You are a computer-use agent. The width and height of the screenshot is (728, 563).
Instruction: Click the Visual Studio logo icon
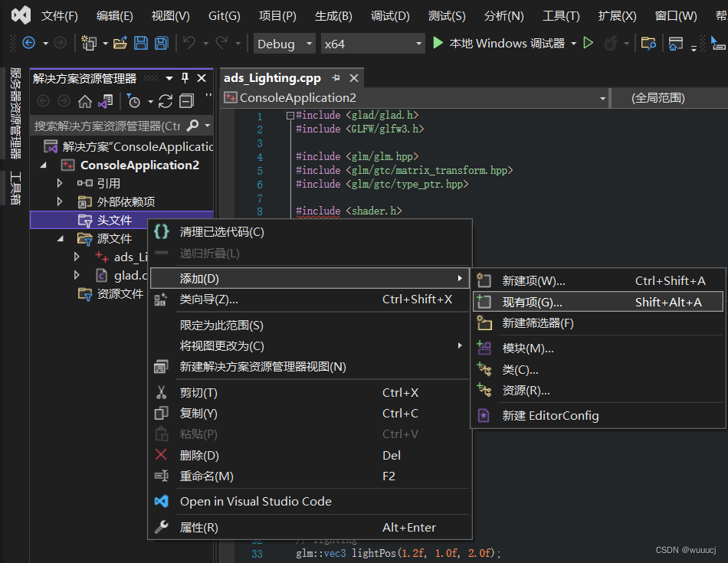point(21,15)
